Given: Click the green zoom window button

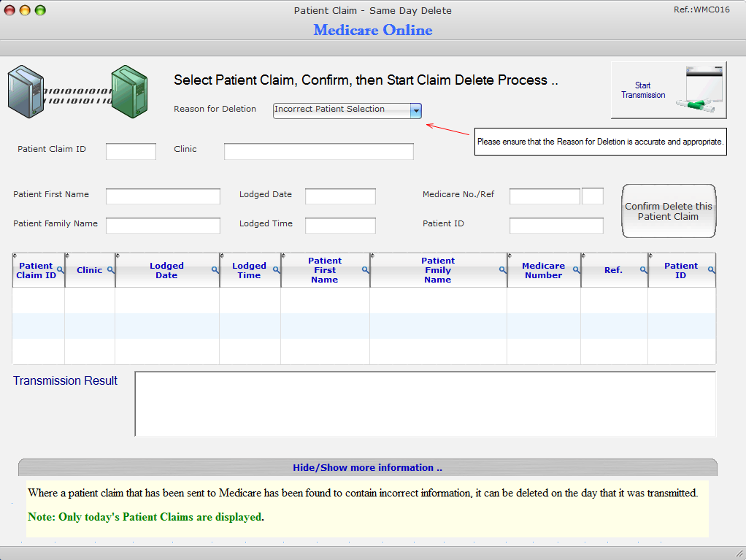Looking at the screenshot, I should [40, 10].
